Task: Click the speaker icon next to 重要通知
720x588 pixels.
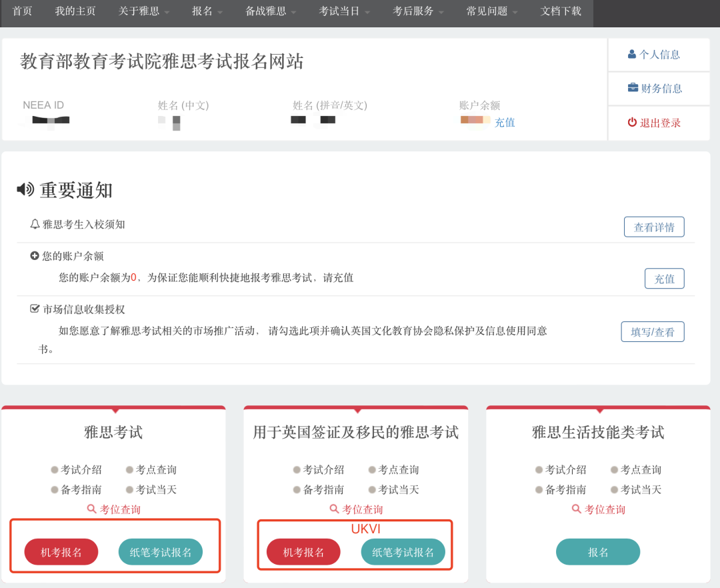Action: pyautogui.click(x=25, y=190)
